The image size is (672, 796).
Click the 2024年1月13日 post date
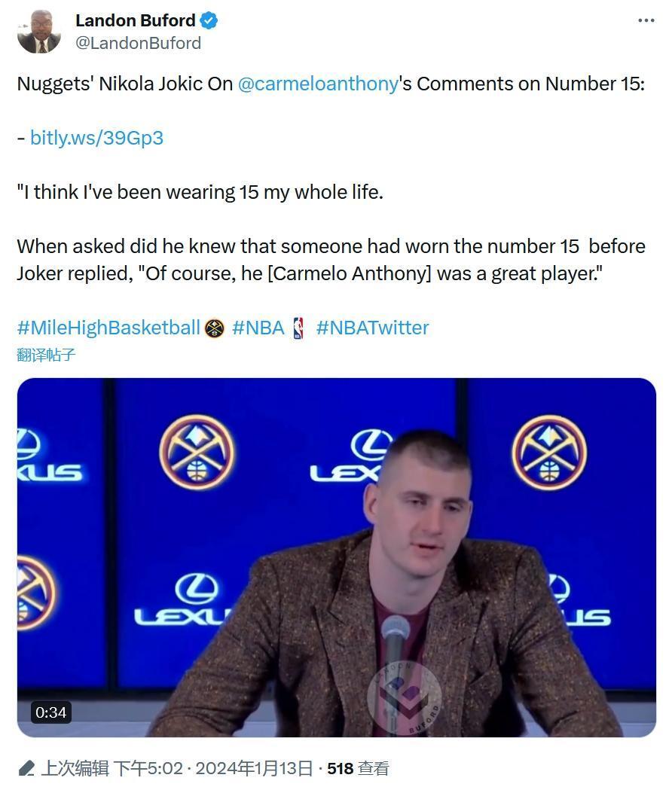coord(254,768)
